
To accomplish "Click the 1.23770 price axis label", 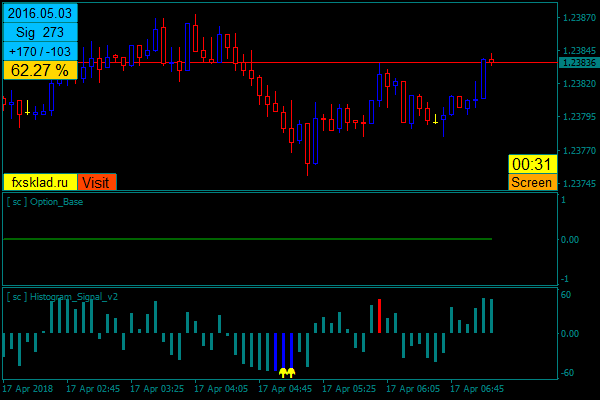I will 579,150.
